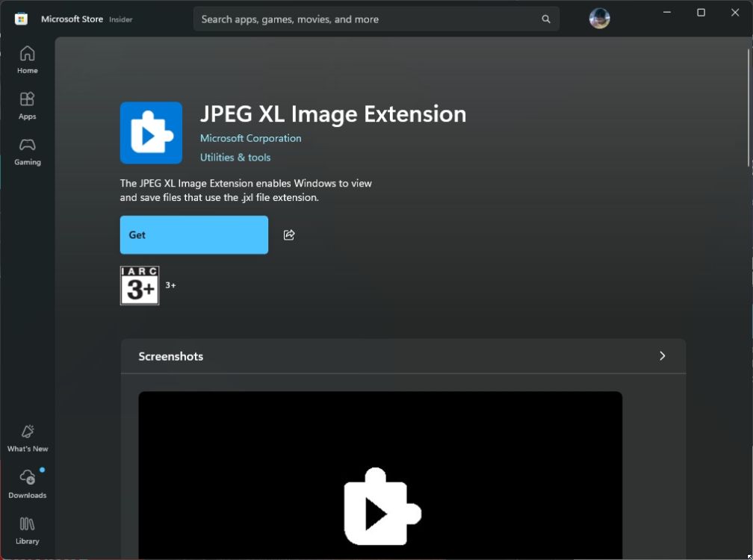Click the JPEG XL Image Extension app icon

tap(151, 133)
